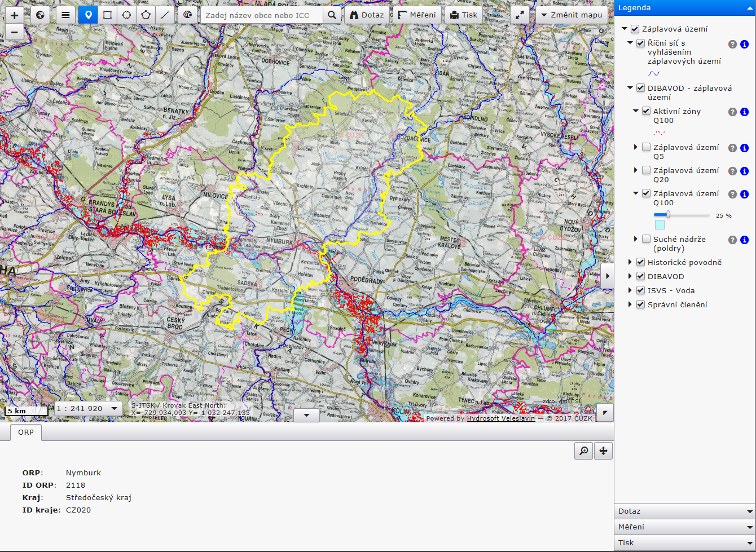Select the circle selection tool
Viewport: 756px width, 552px height.
126,15
